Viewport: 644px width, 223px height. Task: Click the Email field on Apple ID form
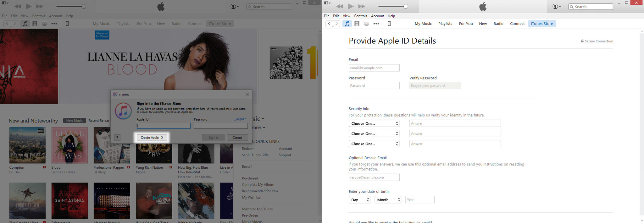(374, 68)
